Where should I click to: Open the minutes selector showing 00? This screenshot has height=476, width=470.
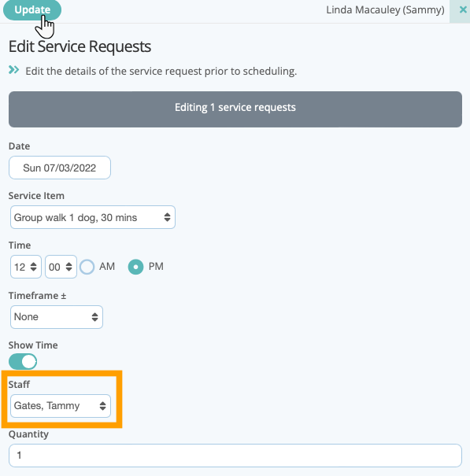tap(61, 267)
